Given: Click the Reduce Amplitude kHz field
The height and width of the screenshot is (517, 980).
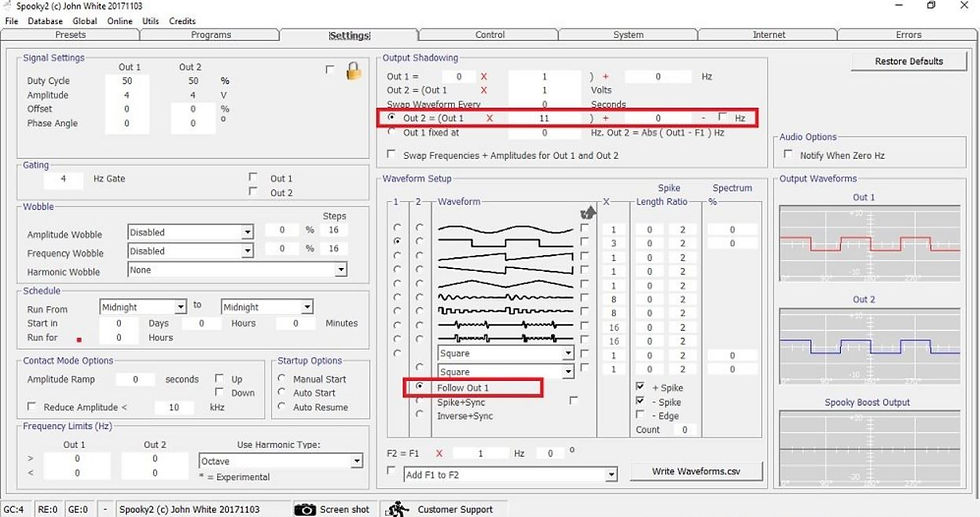Looking at the screenshot, I should click(174, 407).
